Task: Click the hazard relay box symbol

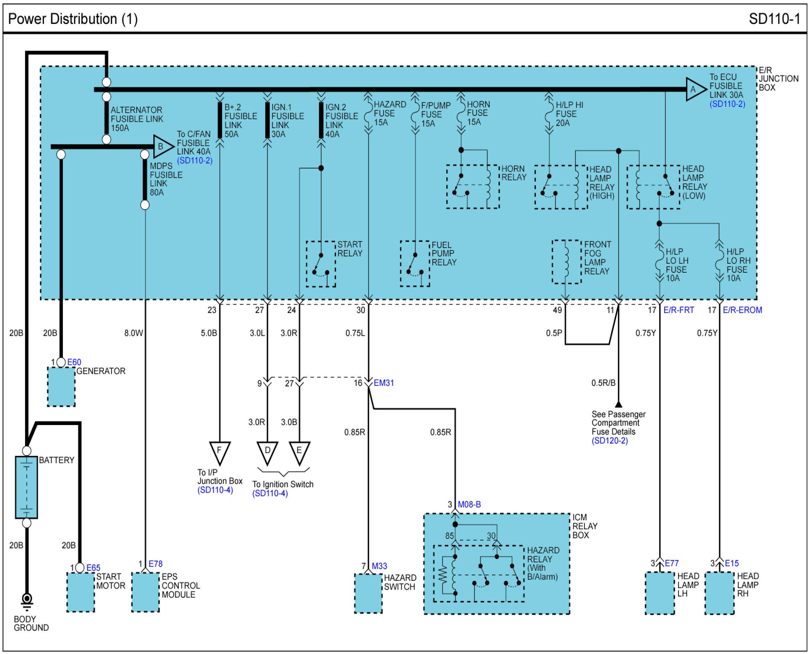Action: point(479,573)
